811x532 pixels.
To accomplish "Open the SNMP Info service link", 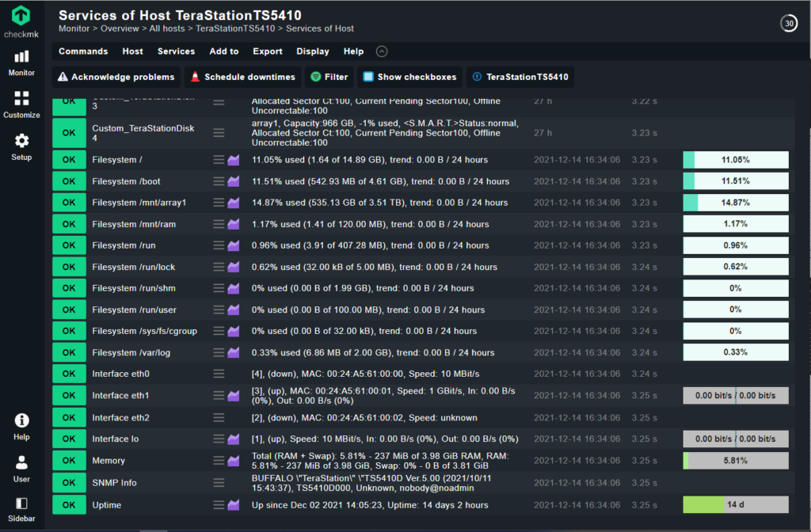I will 114,483.
